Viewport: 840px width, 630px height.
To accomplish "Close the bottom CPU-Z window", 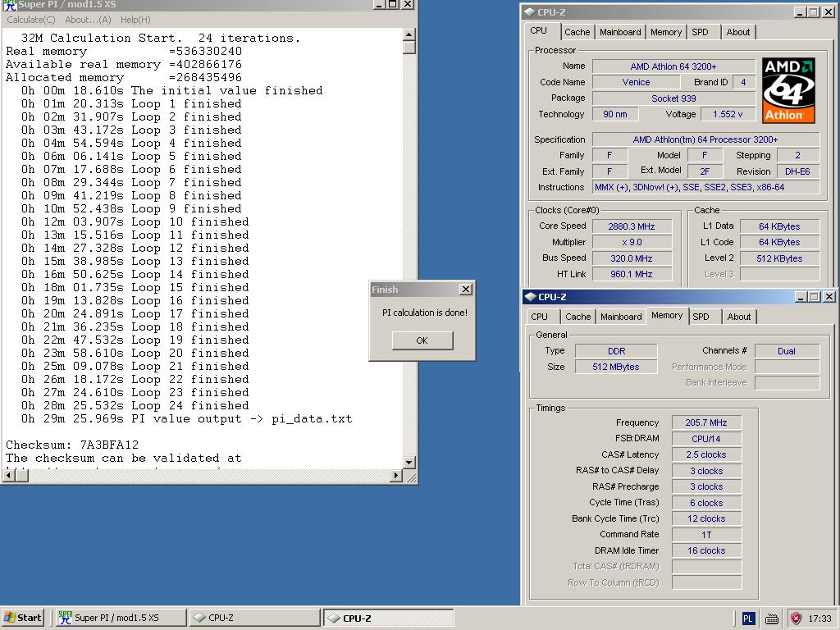I will tap(829, 296).
